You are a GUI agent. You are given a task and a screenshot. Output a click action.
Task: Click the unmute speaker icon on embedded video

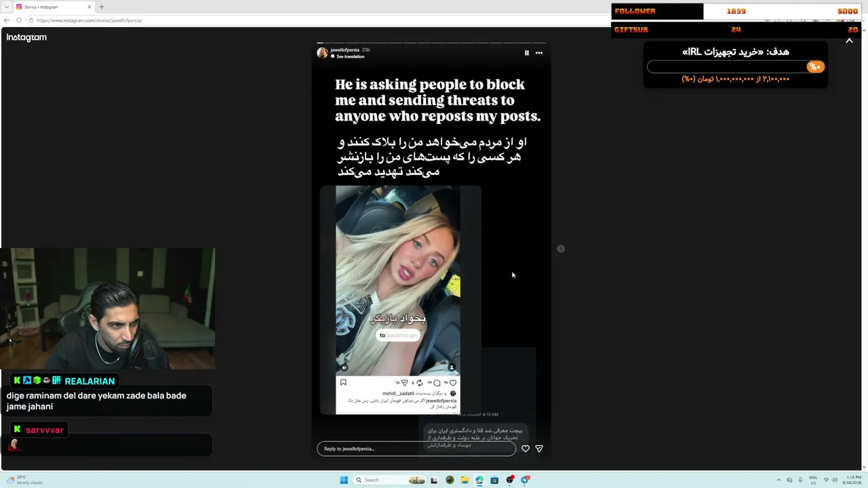[x=344, y=368]
